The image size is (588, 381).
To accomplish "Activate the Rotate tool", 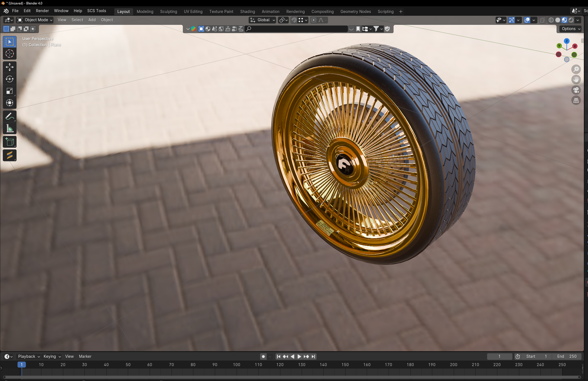I will click(10, 79).
